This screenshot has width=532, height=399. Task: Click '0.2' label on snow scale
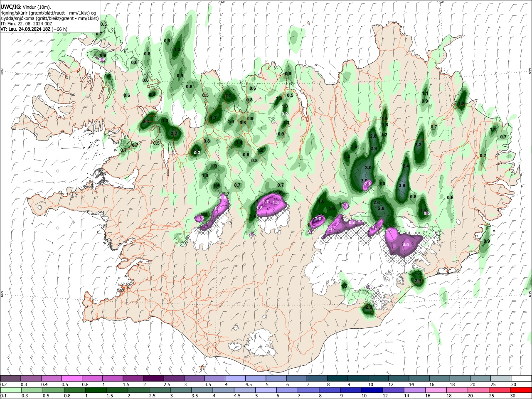tap(3, 384)
